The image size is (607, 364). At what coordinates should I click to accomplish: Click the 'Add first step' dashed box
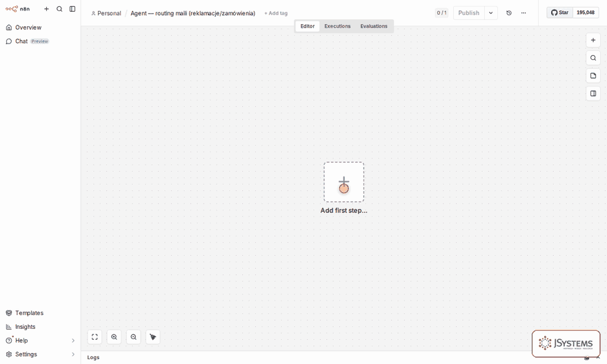344,182
